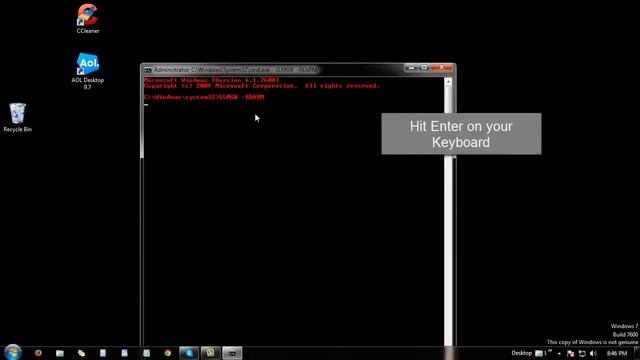Open the Action Center flag icon
The width and height of the screenshot is (640, 360).
point(571,353)
